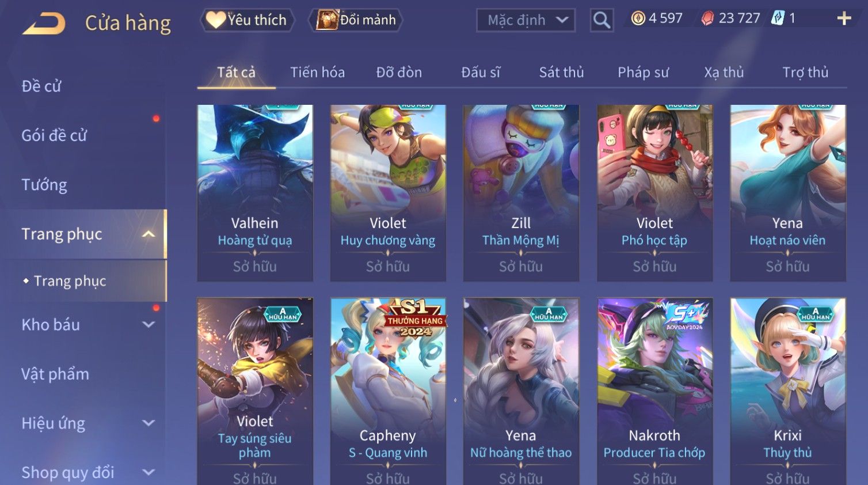This screenshot has height=485, width=868.
Task: Go back using the golden arrow icon
Action: click(44, 24)
